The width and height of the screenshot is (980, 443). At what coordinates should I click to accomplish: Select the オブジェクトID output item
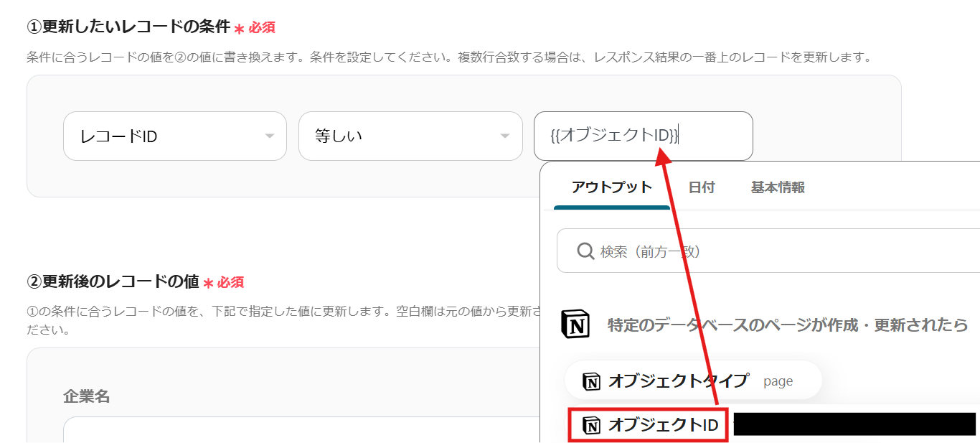[649, 425]
